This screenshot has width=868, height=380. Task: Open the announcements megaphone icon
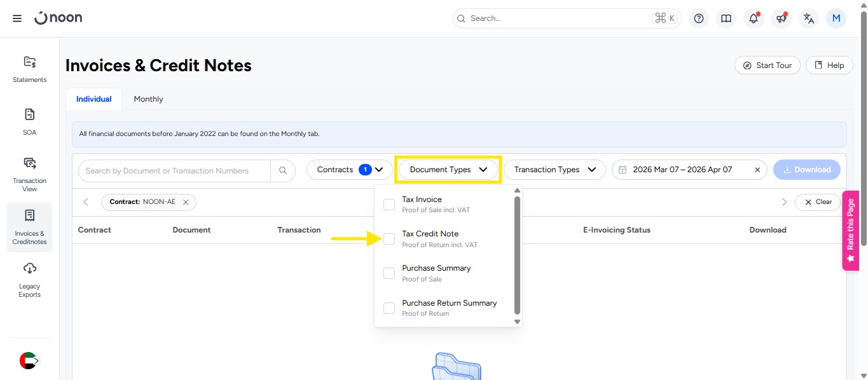[781, 18]
